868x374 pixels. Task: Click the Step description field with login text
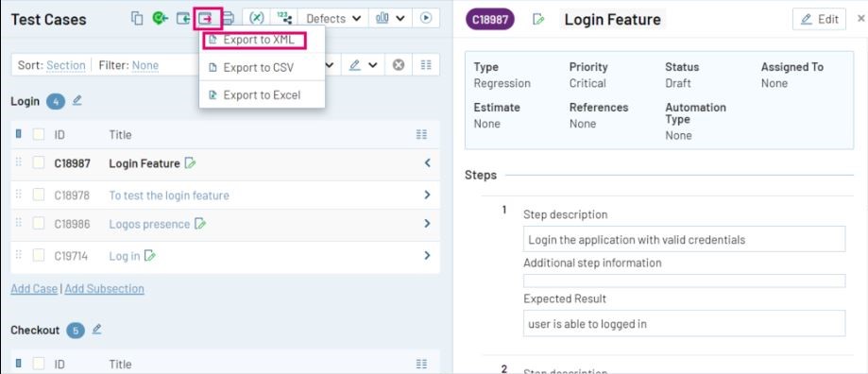(x=684, y=239)
